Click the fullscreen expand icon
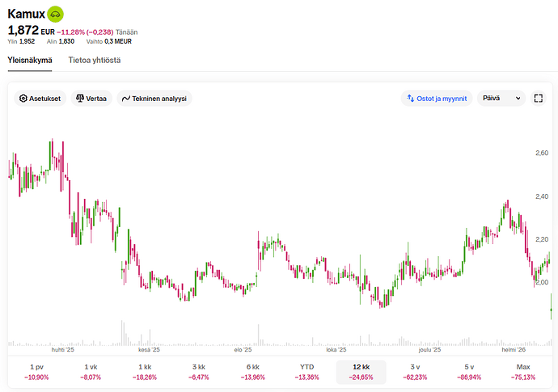The width and height of the screenshot is (558, 392). [x=539, y=99]
